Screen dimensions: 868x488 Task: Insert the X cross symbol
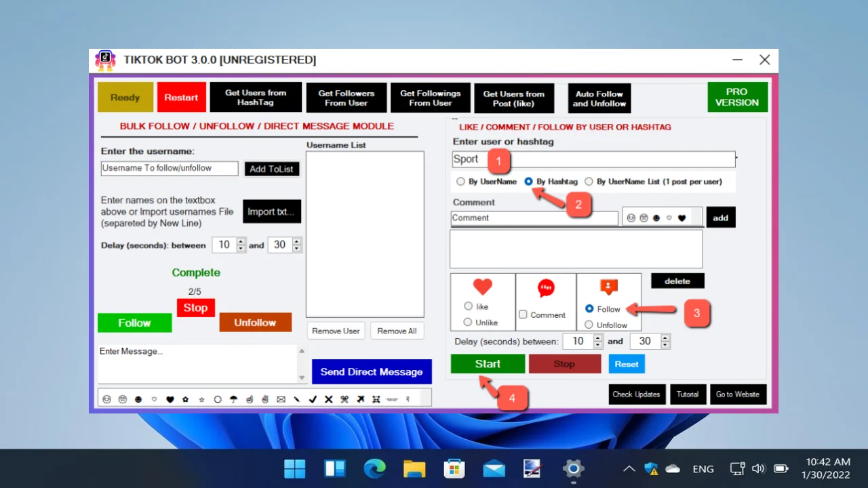point(328,399)
